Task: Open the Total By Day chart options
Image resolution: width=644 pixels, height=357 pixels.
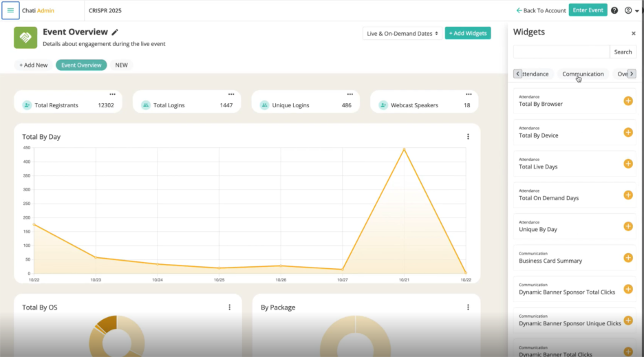Action: (468, 137)
